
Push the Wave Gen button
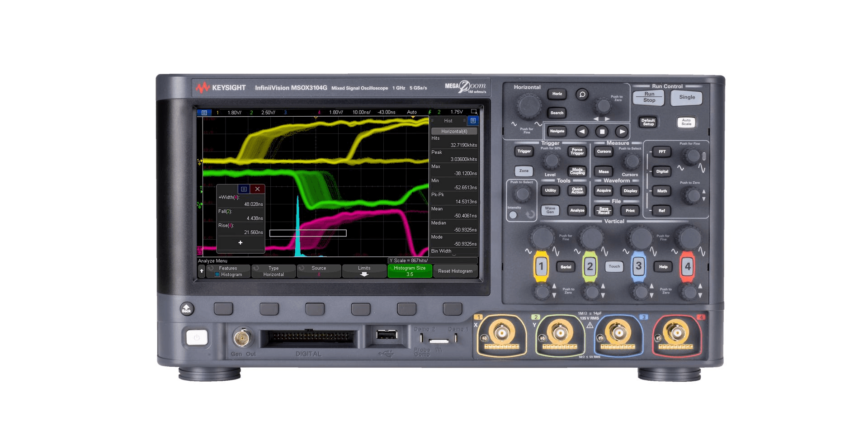pyautogui.click(x=550, y=210)
